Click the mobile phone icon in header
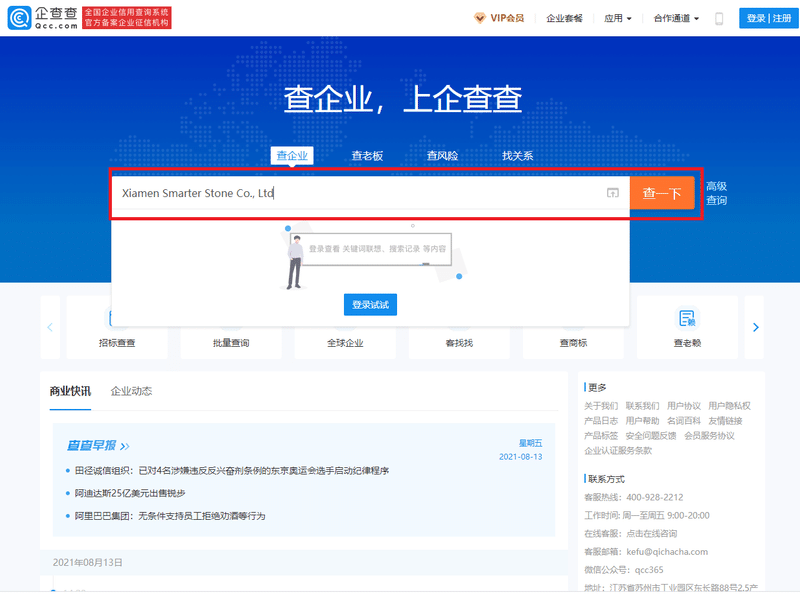 tap(719, 19)
